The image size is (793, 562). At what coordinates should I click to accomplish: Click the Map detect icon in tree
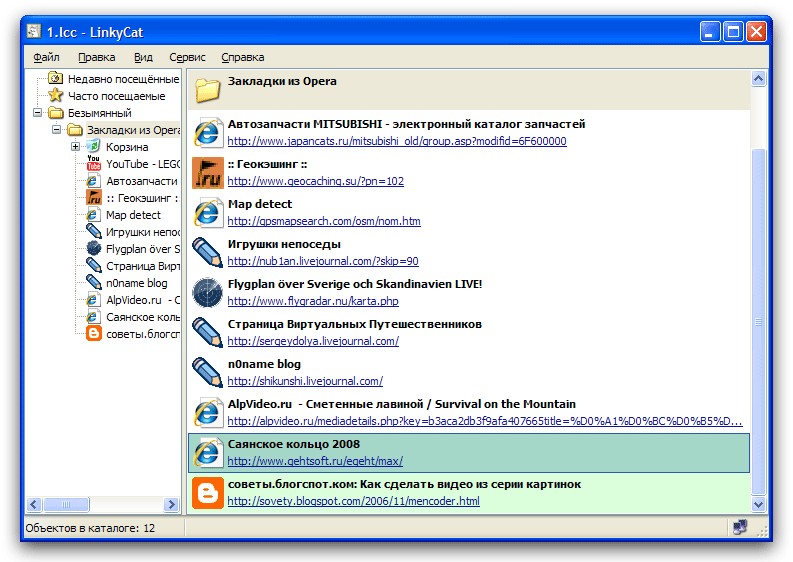94,214
